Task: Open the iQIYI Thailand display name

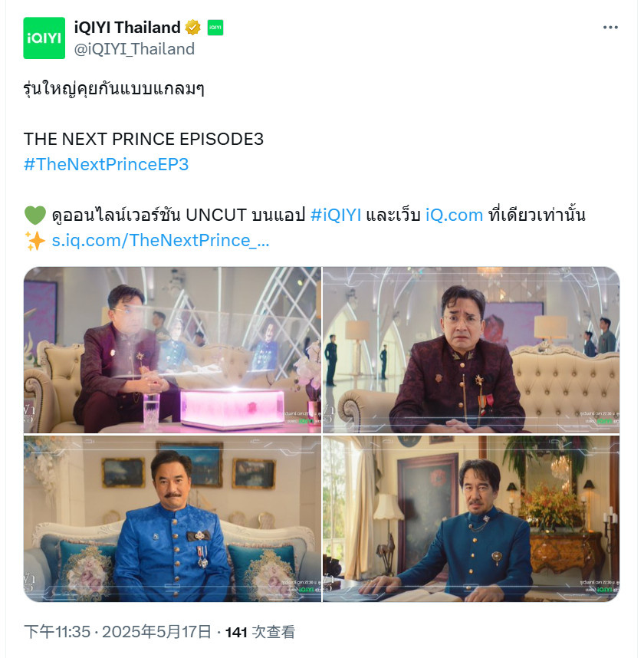Action: 127,28
